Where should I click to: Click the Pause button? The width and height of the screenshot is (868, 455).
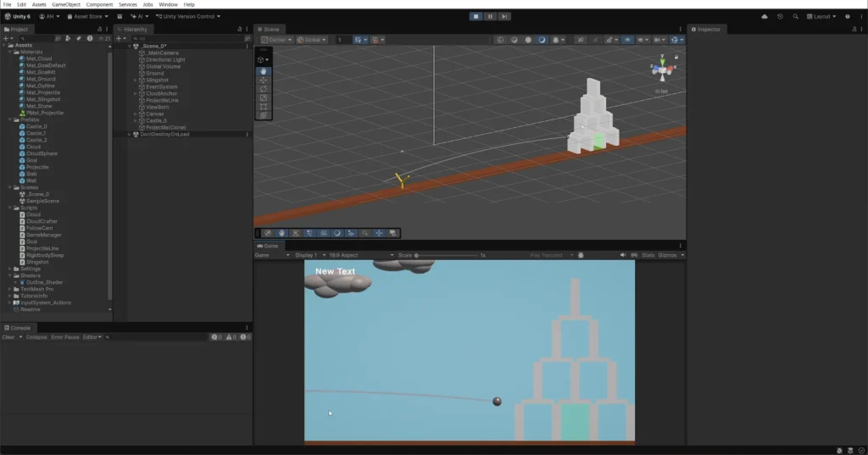coord(490,17)
